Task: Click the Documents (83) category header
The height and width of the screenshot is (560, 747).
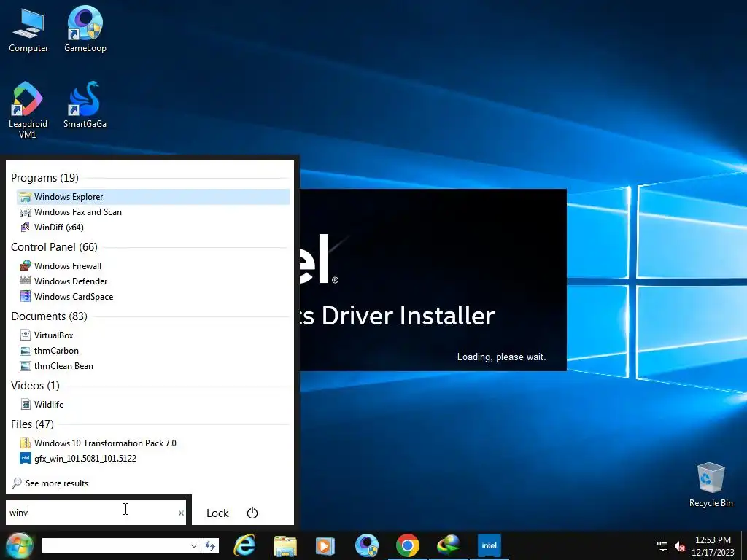Action: (x=49, y=316)
